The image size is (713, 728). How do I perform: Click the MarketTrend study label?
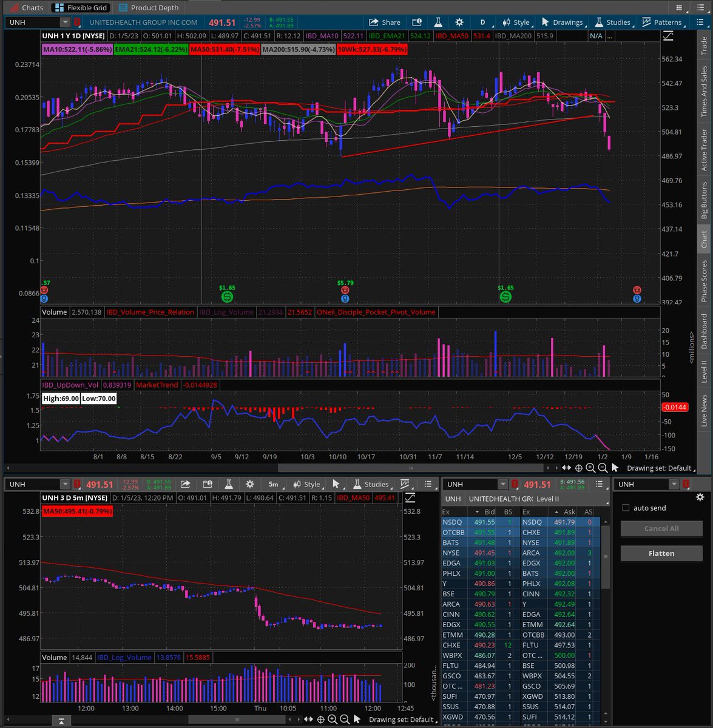[x=157, y=385]
